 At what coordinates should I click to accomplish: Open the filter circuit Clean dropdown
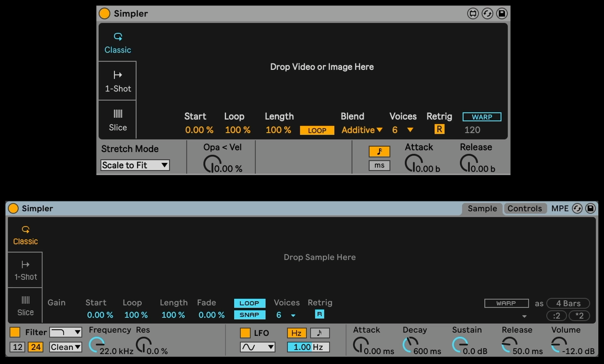(x=66, y=347)
